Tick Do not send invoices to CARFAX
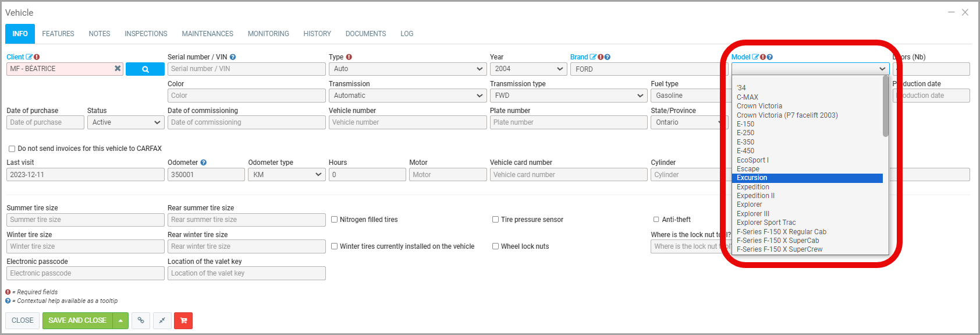Image resolution: width=980 pixels, height=335 pixels. 12,149
